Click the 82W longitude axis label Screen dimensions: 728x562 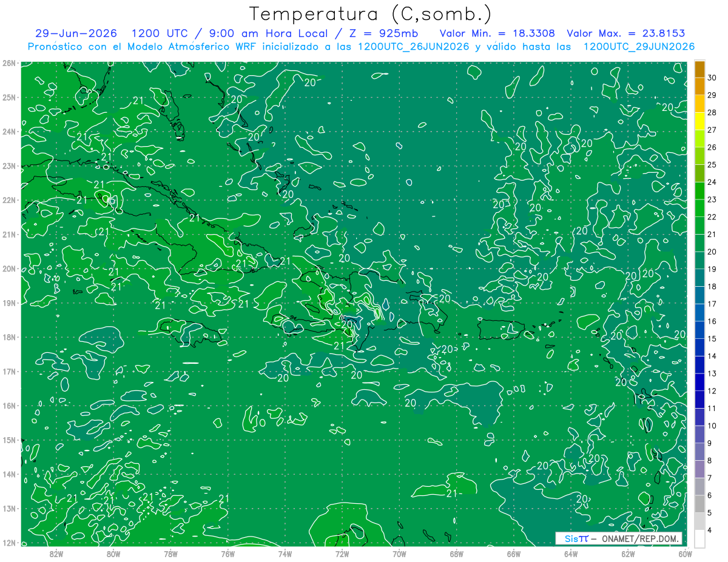56,554
